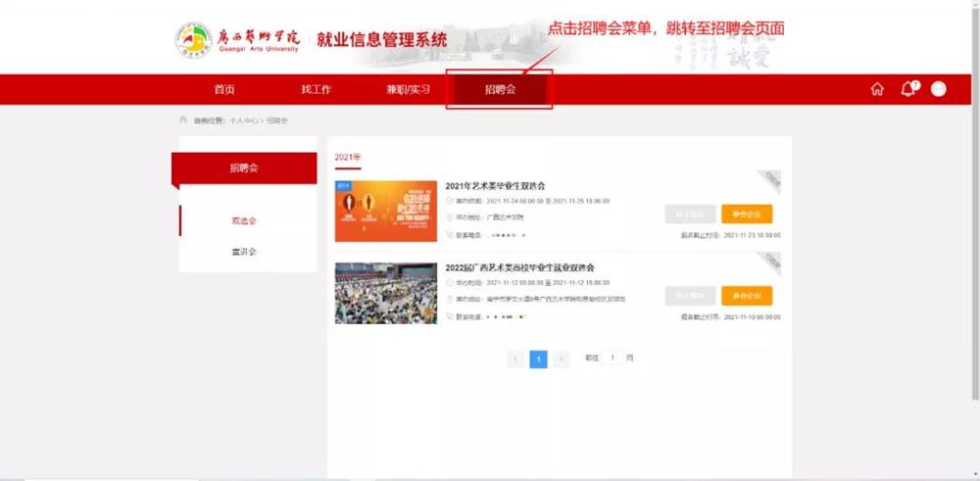980x481 pixels.
Task: Open the 找工作 navigation menu
Action: [316, 89]
